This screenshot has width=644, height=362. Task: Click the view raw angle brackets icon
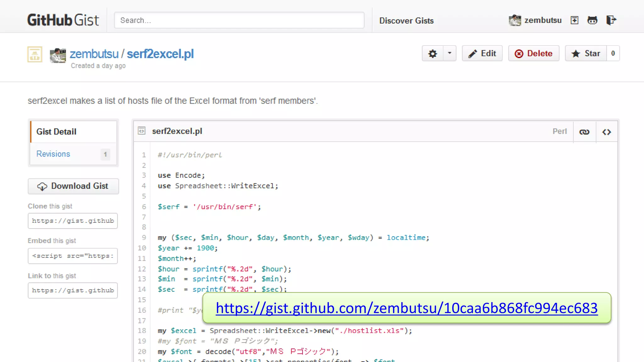[607, 132]
